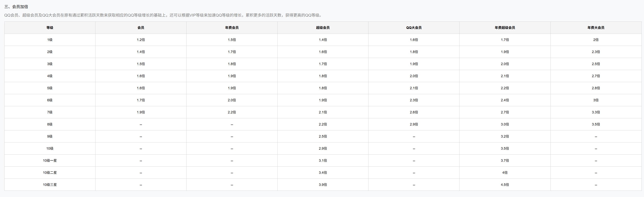
Task: Click 2.2倍 in 7级 row under 年费会员
Action: 232,112
